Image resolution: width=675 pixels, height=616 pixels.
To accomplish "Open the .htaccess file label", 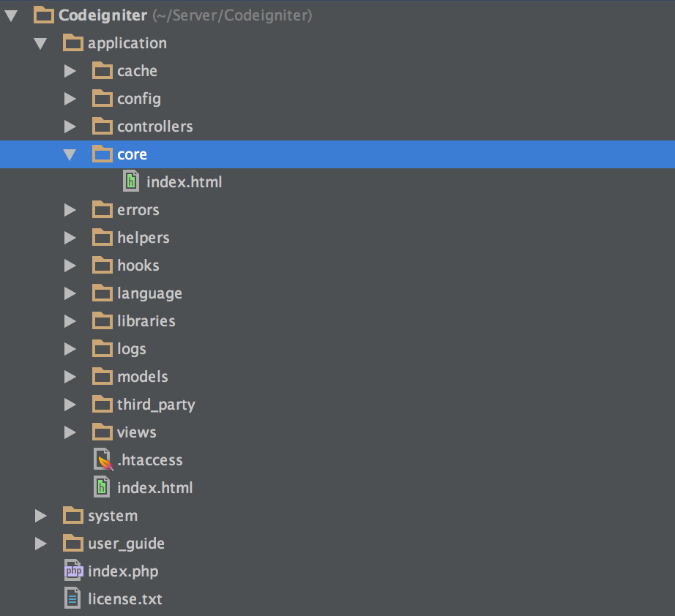I will point(150,460).
